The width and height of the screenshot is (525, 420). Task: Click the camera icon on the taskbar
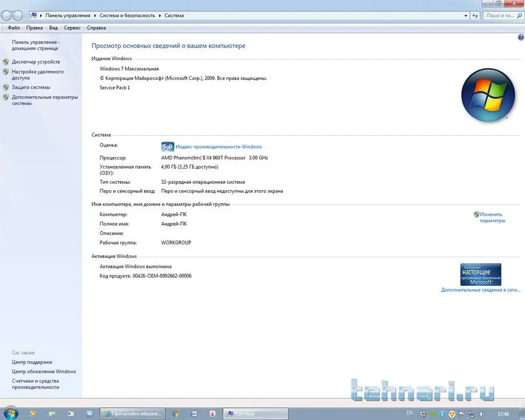(x=71, y=414)
